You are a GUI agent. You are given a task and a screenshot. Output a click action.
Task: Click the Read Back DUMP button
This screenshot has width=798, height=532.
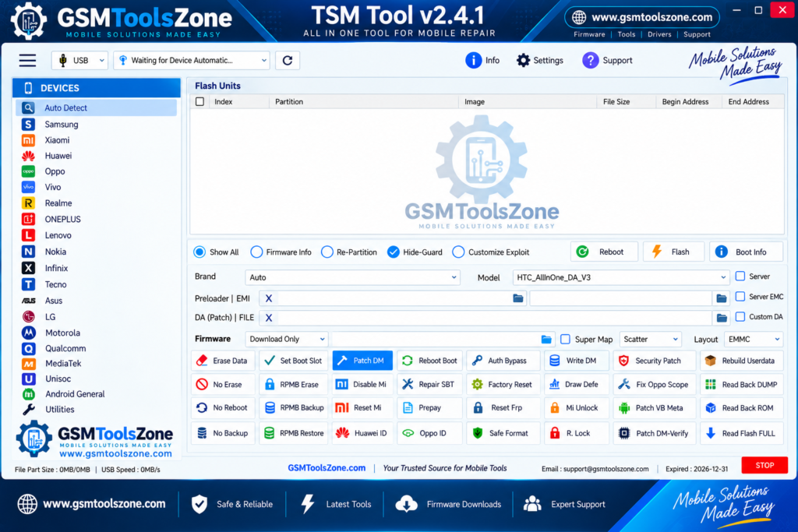click(741, 385)
